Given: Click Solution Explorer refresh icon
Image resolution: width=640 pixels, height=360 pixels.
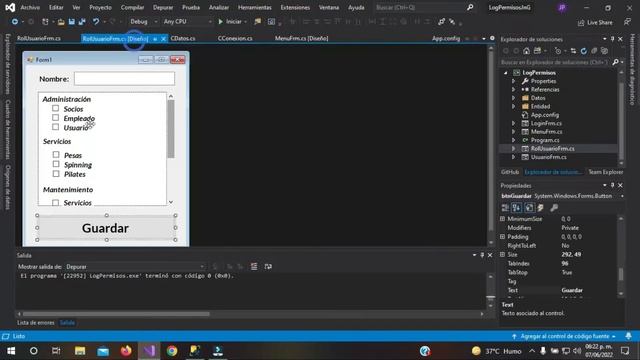Looking at the screenshot, I should pyautogui.click(x=584, y=51).
